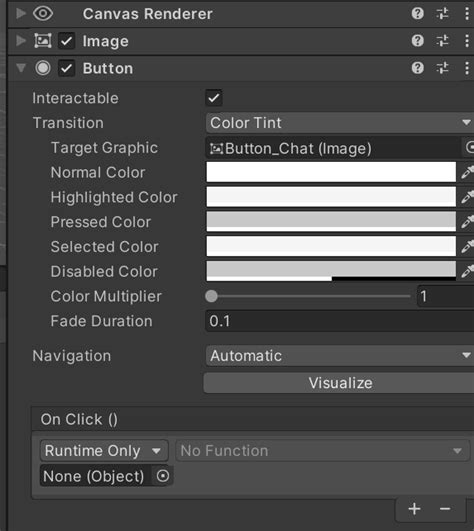Image resolution: width=474 pixels, height=531 pixels.
Task: Pick Normal Color with eyedropper
Action: pos(468,172)
